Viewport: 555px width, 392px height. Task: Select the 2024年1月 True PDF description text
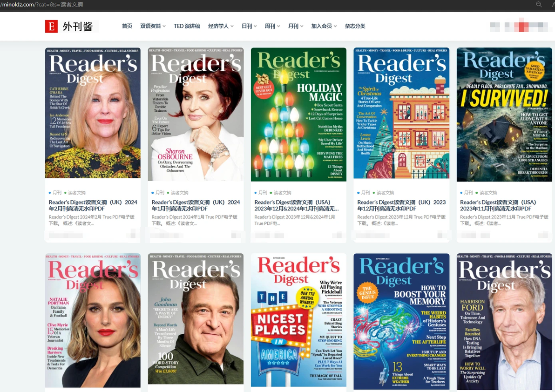click(x=195, y=220)
